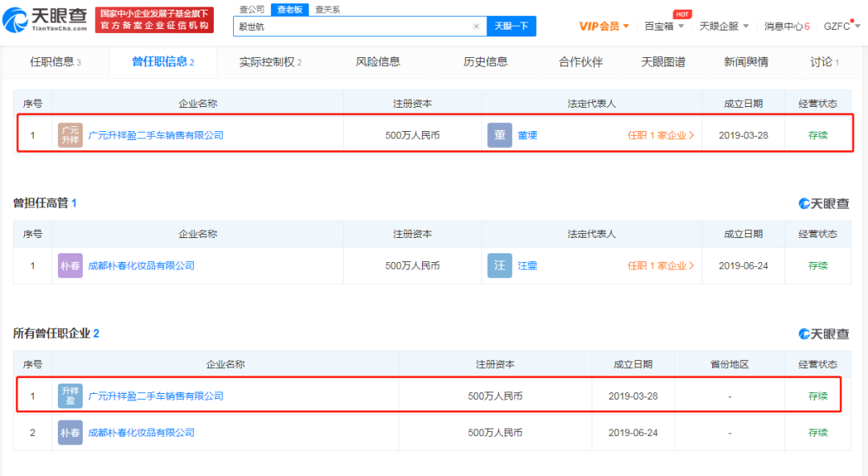The height and width of the screenshot is (476, 868).
Task: Click the 天眼一下 search button
Action: (511, 26)
